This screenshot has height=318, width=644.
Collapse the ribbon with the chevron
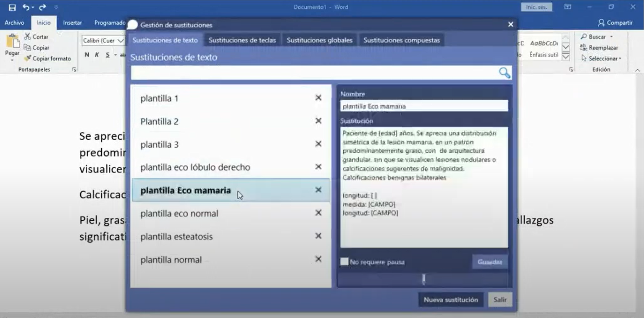click(637, 70)
